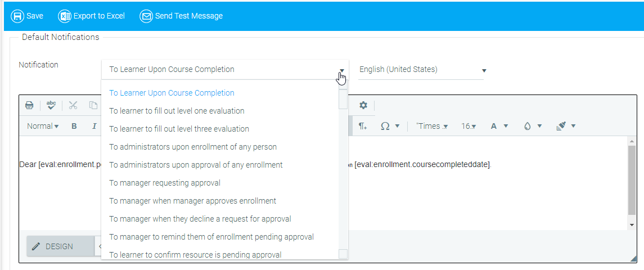Open the Normal paragraph style dropdown
Screen dimensions: 644x270
42,127
